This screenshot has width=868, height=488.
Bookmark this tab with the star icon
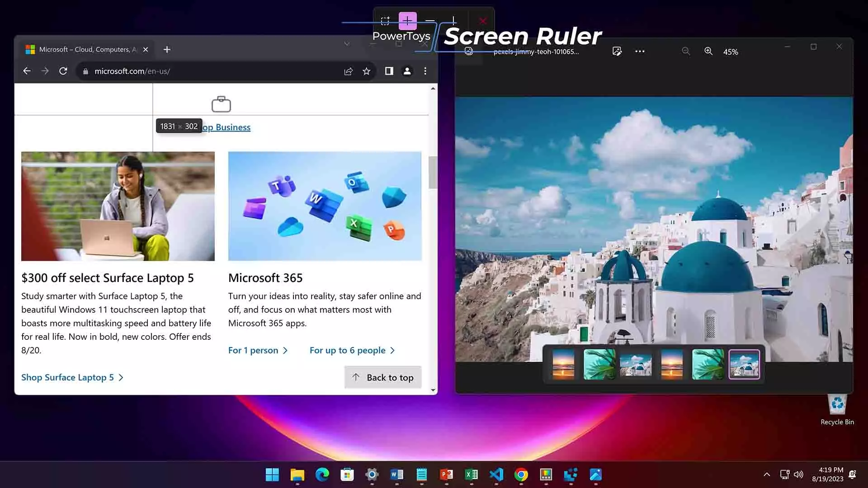point(367,71)
